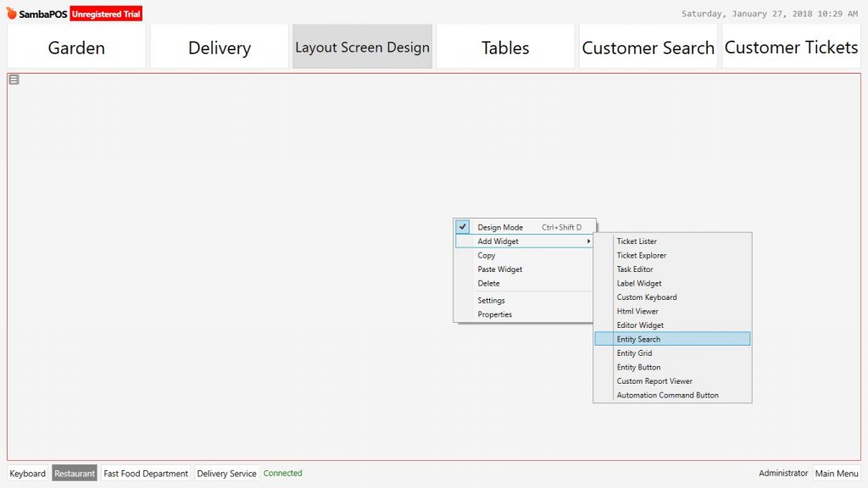Add a Task Editor widget

(672, 269)
